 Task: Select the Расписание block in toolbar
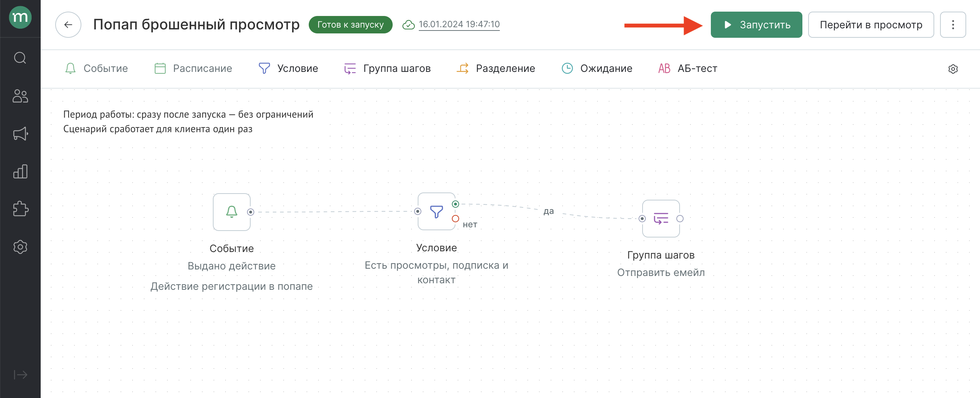click(x=193, y=69)
